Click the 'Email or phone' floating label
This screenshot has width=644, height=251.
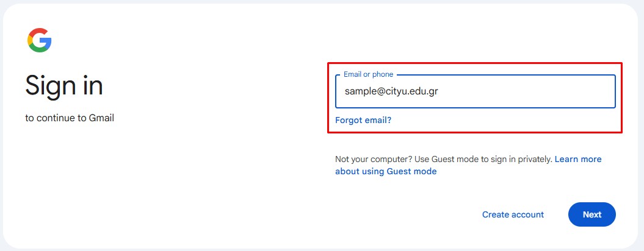coord(368,74)
